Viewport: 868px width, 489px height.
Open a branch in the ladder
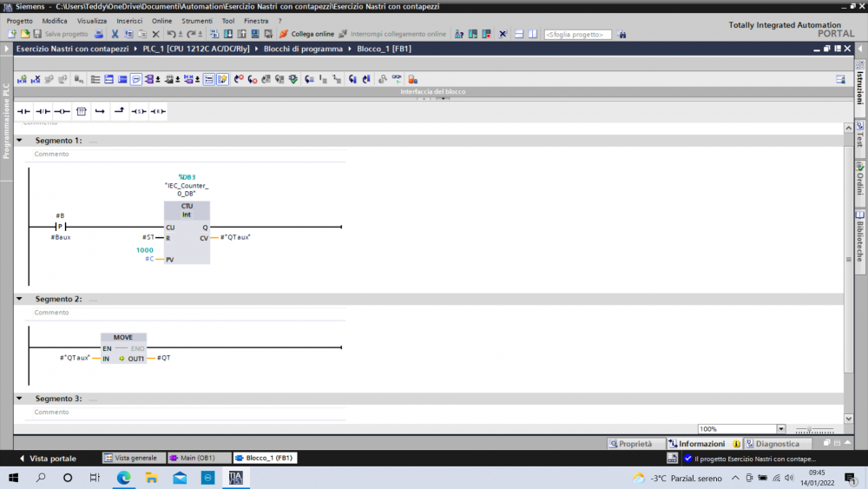tap(100, 111)
